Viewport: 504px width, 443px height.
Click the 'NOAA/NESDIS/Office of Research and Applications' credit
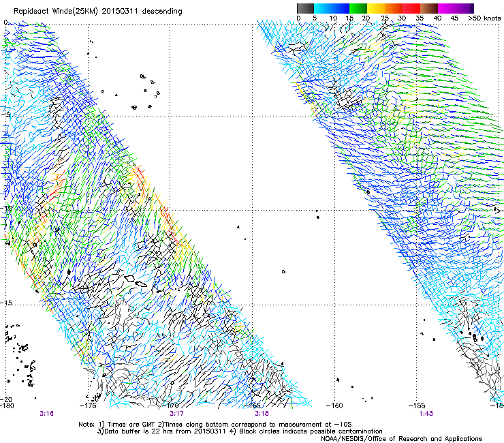click(x=401, y=439)
